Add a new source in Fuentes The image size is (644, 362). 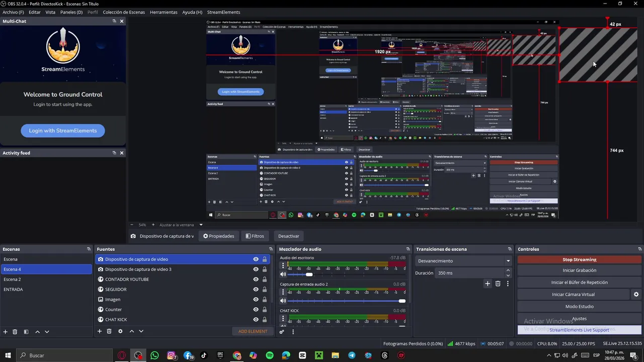tap(100, 331)
